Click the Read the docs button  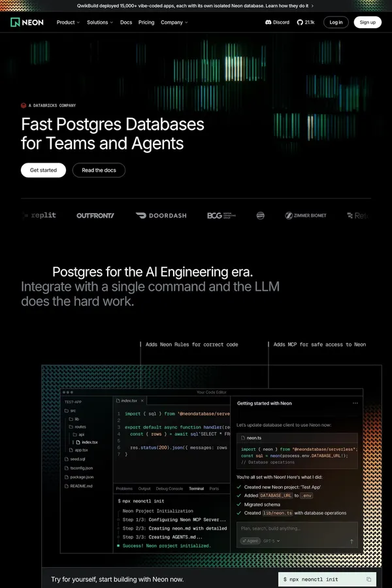99,171
